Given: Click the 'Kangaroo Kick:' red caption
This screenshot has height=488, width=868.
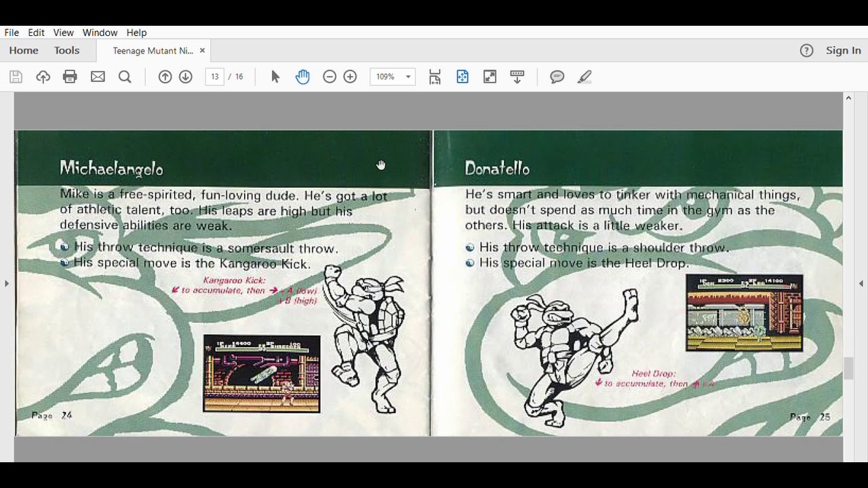Looking at the screenshot, I should [x=234, y=280].
